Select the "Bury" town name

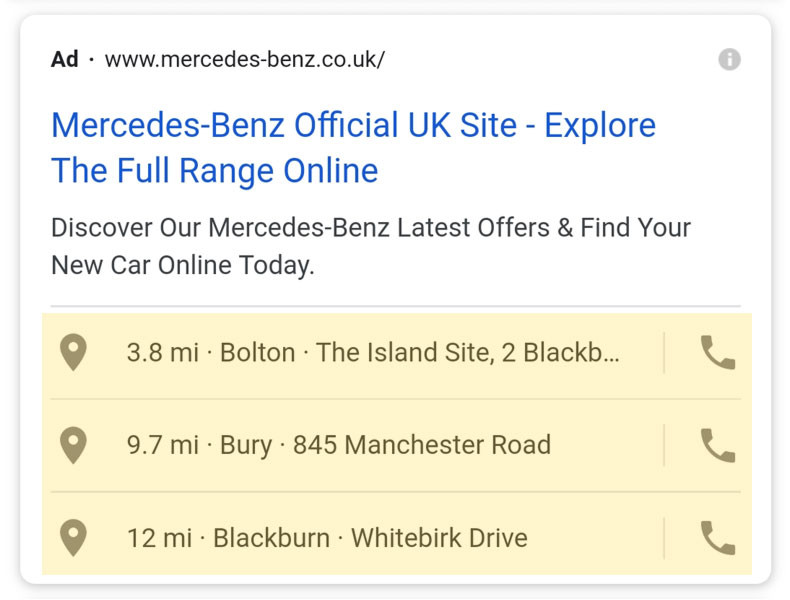(x=246, y=445)
